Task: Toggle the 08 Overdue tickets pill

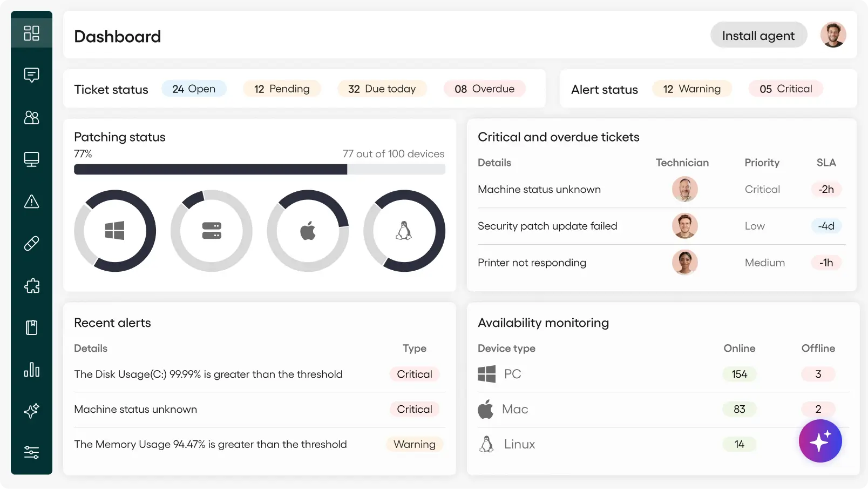Action: pyautogui.click(x=484, y=89)
